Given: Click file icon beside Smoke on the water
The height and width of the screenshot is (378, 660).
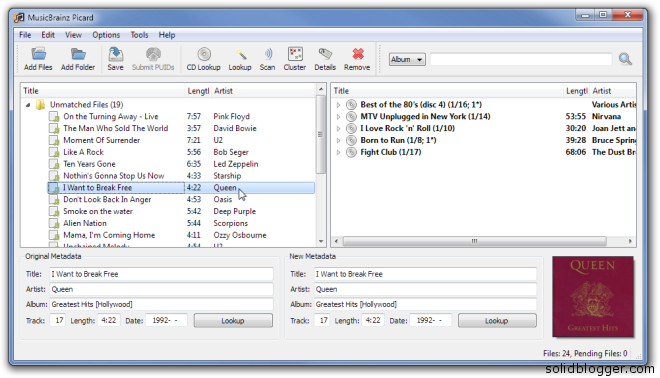Looking at the screenshot, I should coord(54,211).
